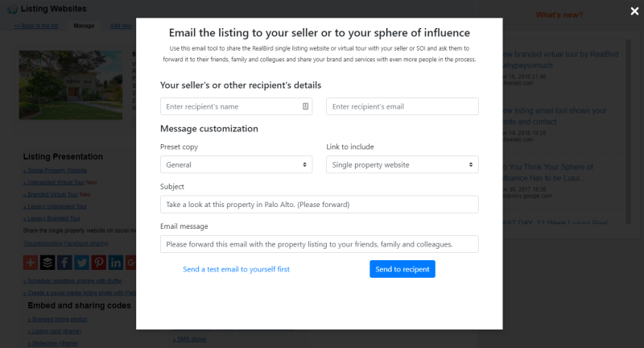The height and width of the screenshot is (348, 644).
Task: Click the Buffer share icon
Action: [47, 263]
